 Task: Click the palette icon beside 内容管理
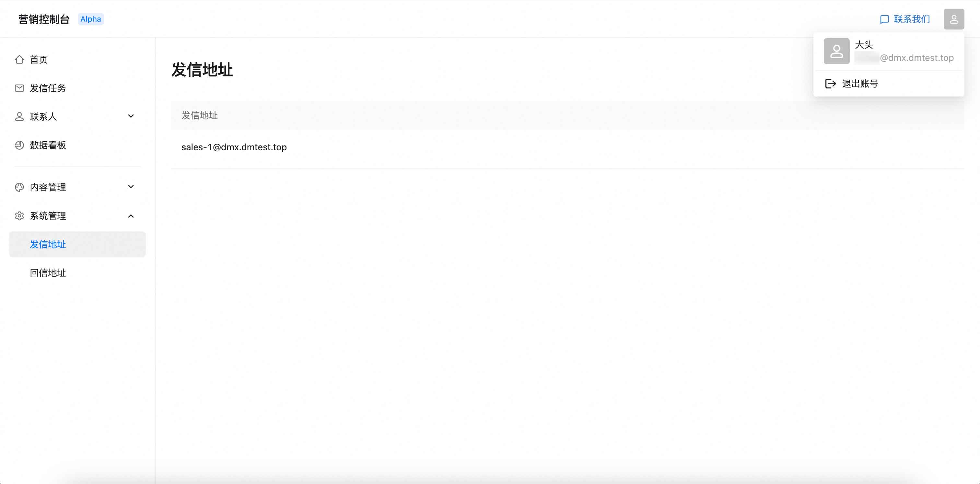pos(19,187)
